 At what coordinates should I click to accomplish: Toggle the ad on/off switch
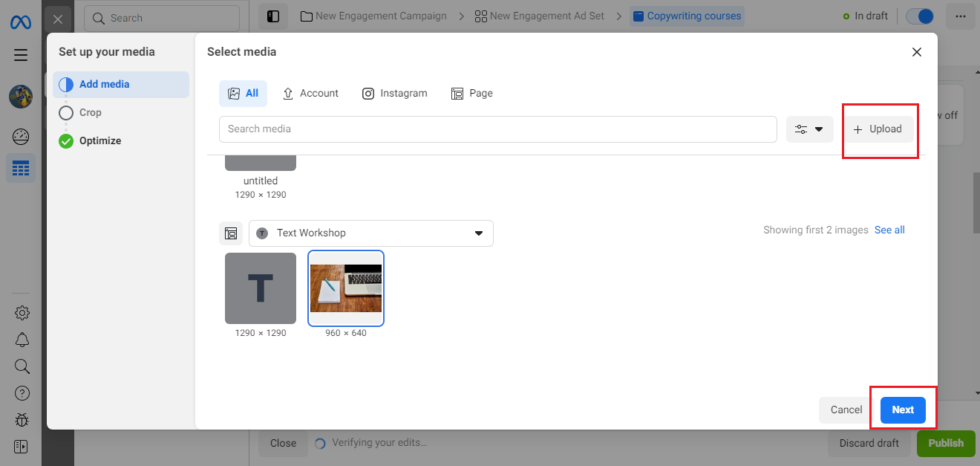pos(920,16)
